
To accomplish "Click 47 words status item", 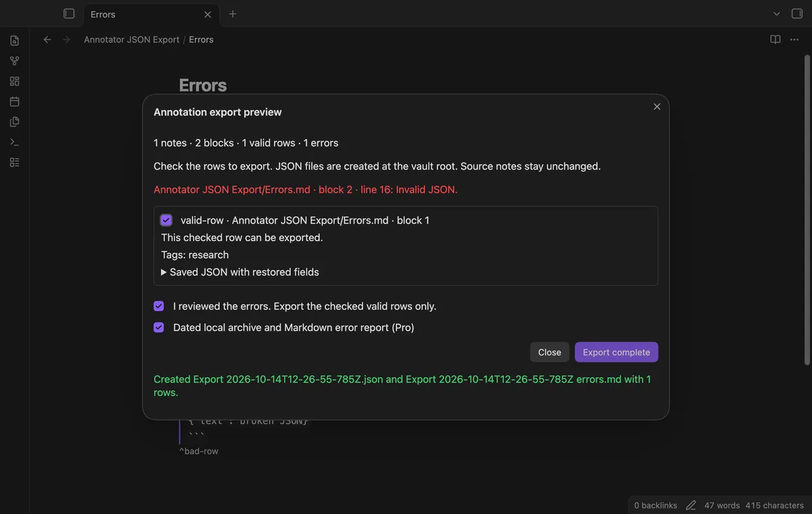I will [722, 505].
